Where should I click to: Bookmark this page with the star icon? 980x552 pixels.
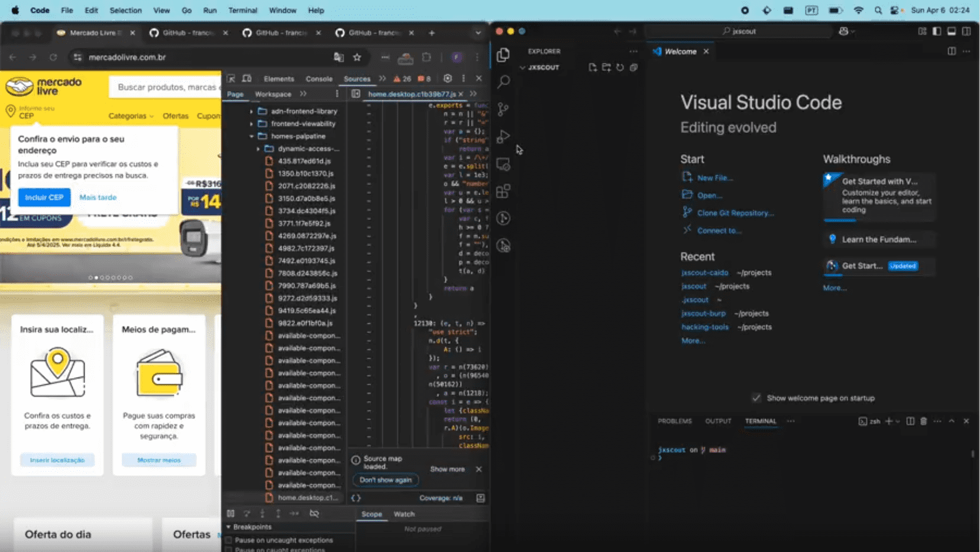[x=357, y=57]
